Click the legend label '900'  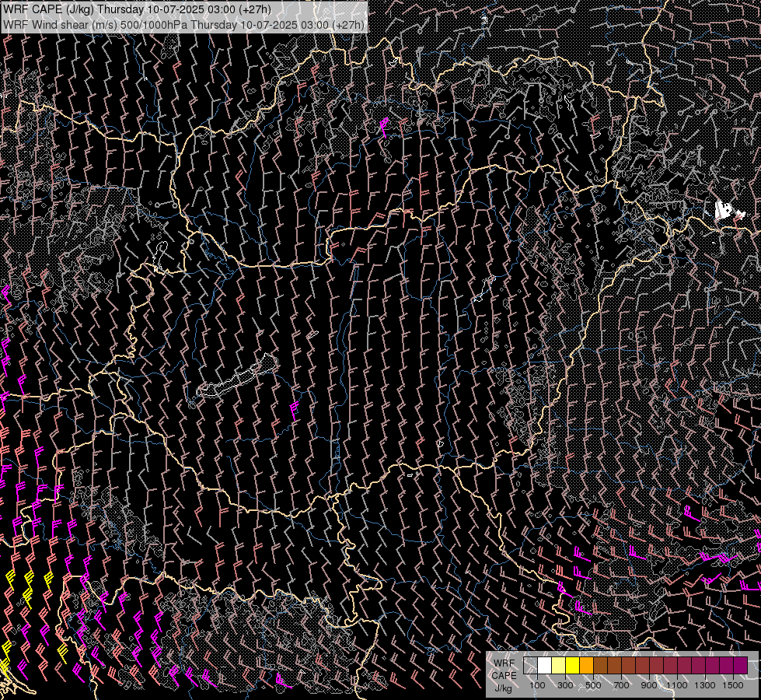(649, 685)
